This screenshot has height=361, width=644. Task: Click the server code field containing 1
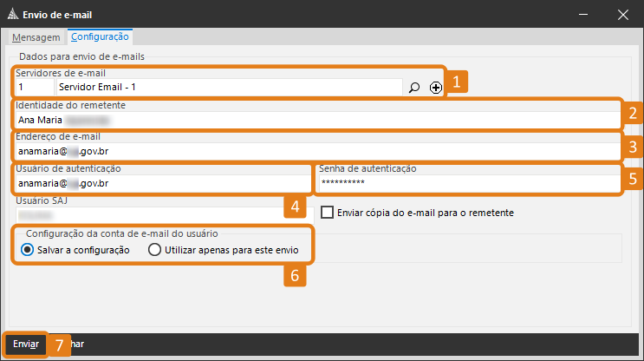pyautogui.click(x=33, y=88)
